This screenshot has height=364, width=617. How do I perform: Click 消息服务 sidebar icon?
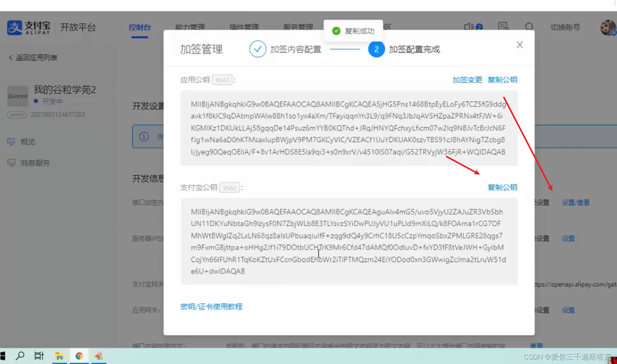pos(11,163)
